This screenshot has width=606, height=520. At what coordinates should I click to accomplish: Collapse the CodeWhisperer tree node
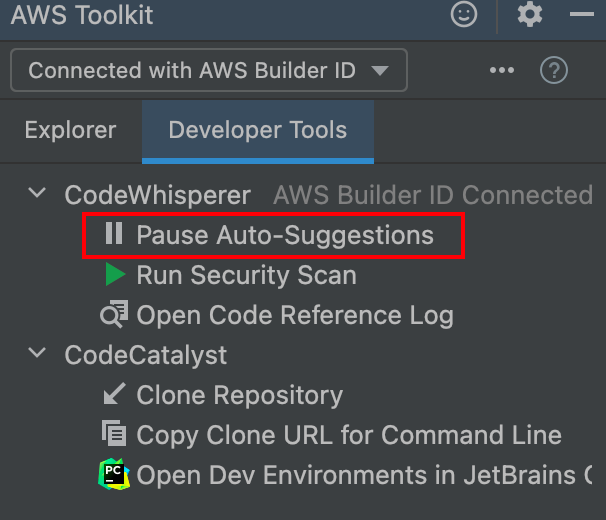[x=38, y=193]
